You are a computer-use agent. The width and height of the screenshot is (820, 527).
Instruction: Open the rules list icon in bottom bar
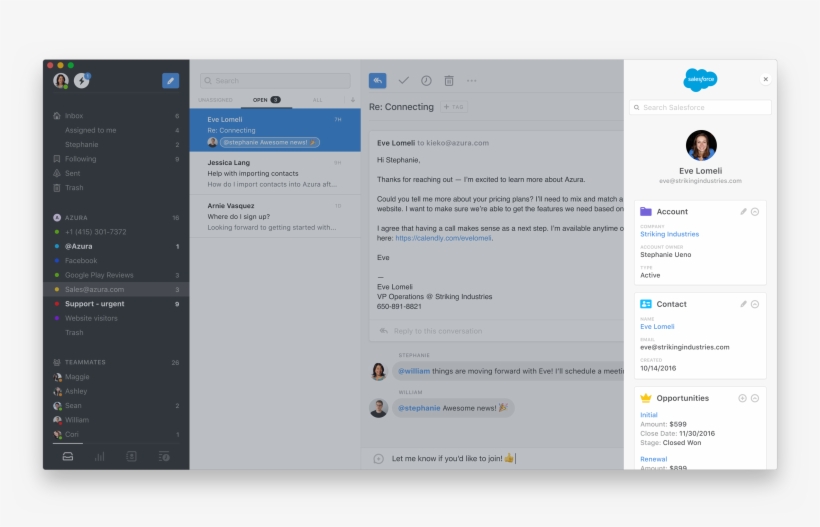(x=164, y=457)
